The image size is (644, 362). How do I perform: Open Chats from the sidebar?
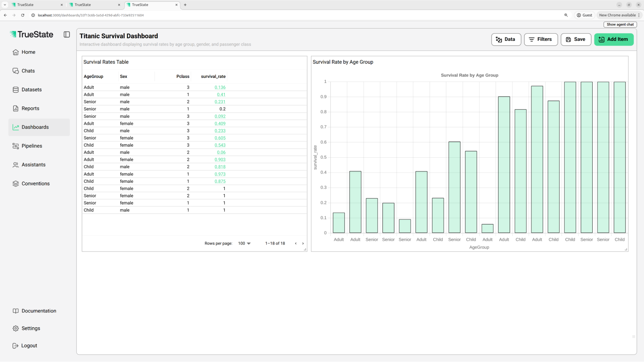[x=28, y=71]
